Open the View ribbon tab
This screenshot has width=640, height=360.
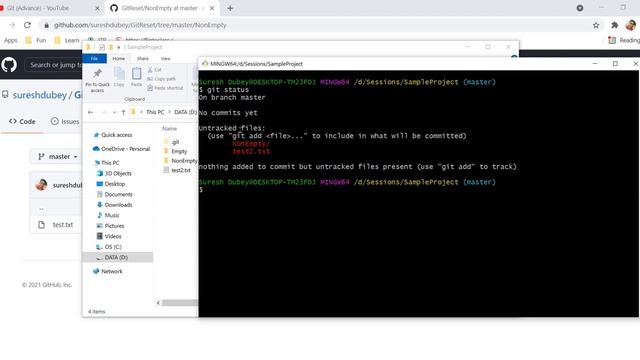pyautogui.click(x=165, y=58)
